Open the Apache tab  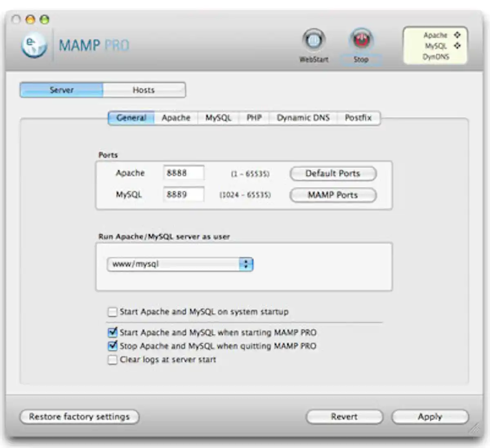[176, 118]
